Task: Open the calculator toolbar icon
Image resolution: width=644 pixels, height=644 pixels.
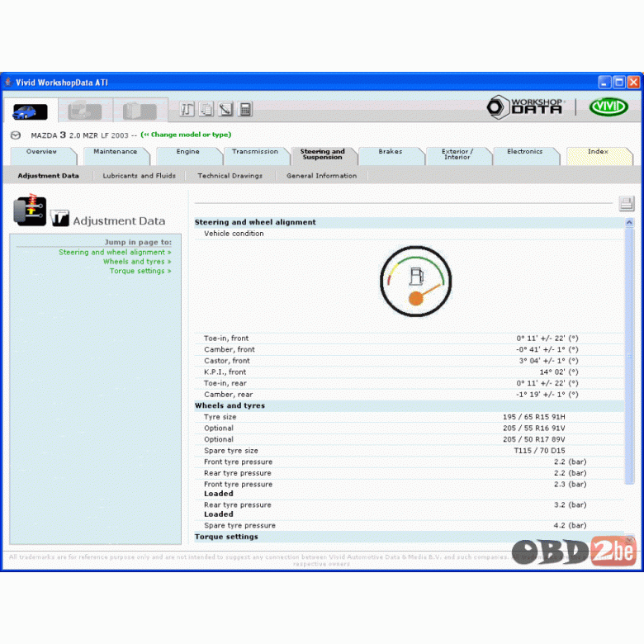Action: [245, 109]
